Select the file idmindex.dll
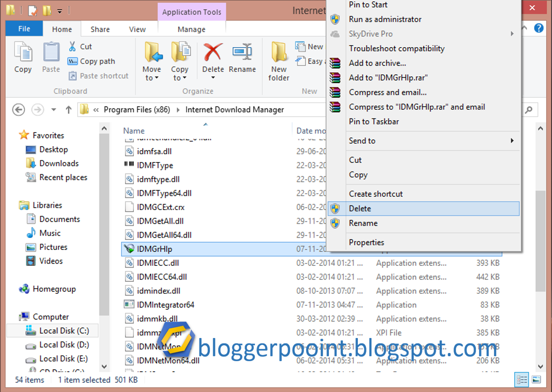Viewport: 552px width, 392px height. (159, 291)
